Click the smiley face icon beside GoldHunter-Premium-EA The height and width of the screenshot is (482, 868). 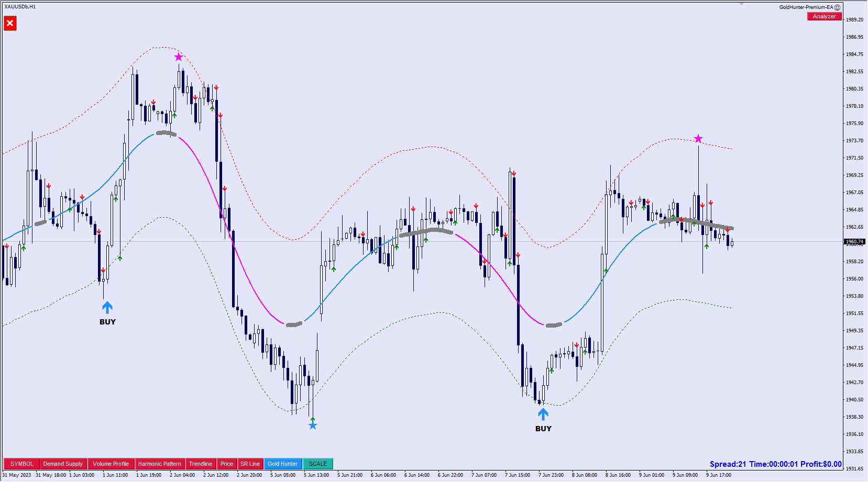tap(838, 7)
